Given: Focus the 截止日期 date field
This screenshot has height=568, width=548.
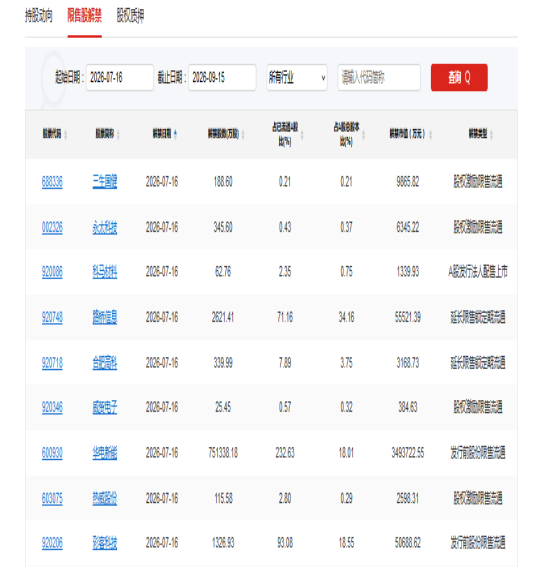Looking at the screenshot, I should pos(222,78).
